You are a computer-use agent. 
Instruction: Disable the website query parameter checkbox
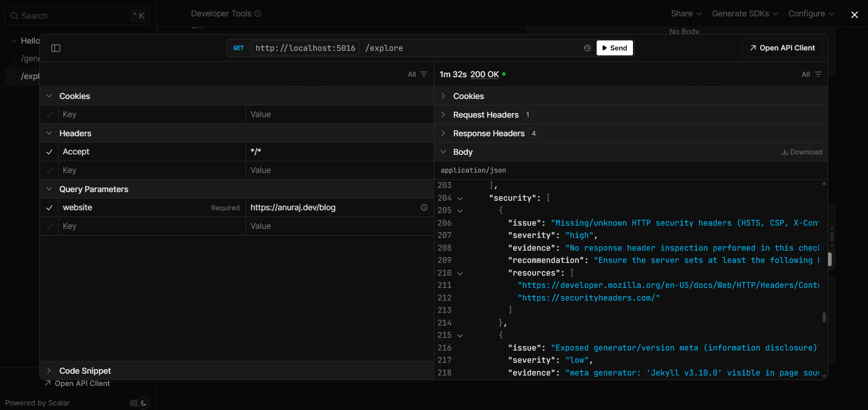pyautogui.click(x=49, y=207)
